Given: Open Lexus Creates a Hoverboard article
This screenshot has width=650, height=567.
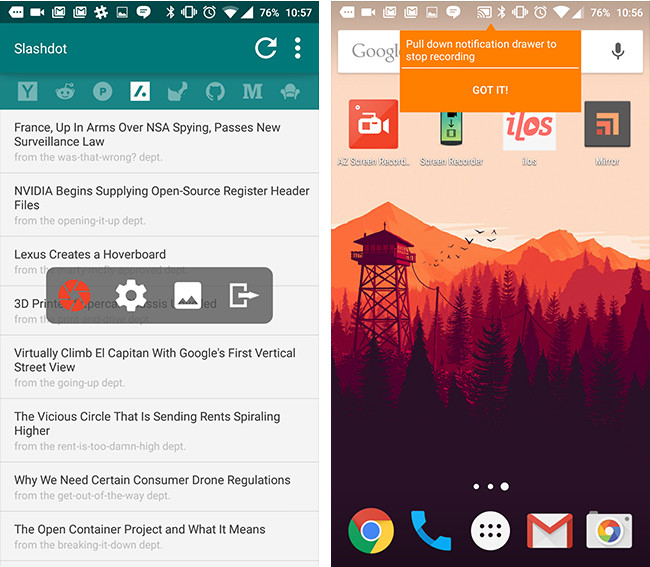Looking at the screenshot, I should [159, 261].
